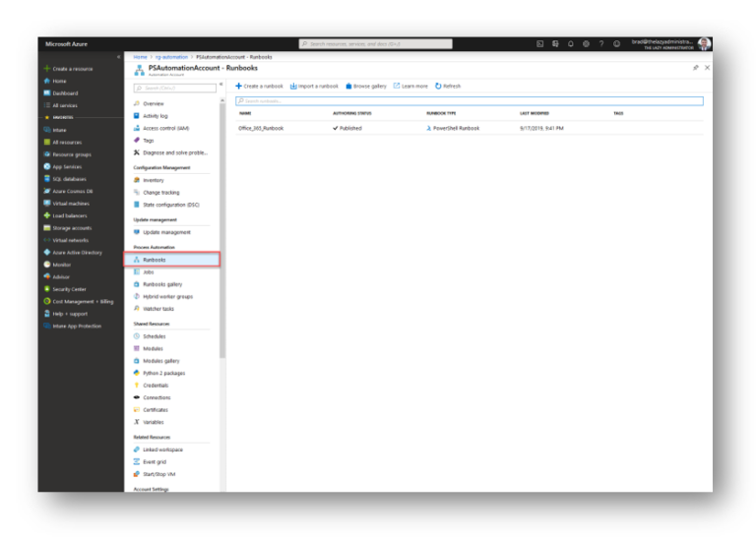Open Access control (IAM)
The width and height of the screenshot is (756, 538).
[161, 128]
